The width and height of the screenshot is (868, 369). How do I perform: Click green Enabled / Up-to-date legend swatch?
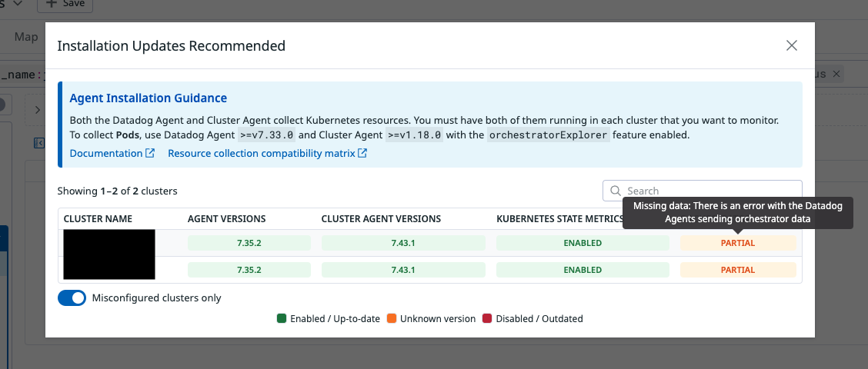pyautogui.click(x=282, y=319)
